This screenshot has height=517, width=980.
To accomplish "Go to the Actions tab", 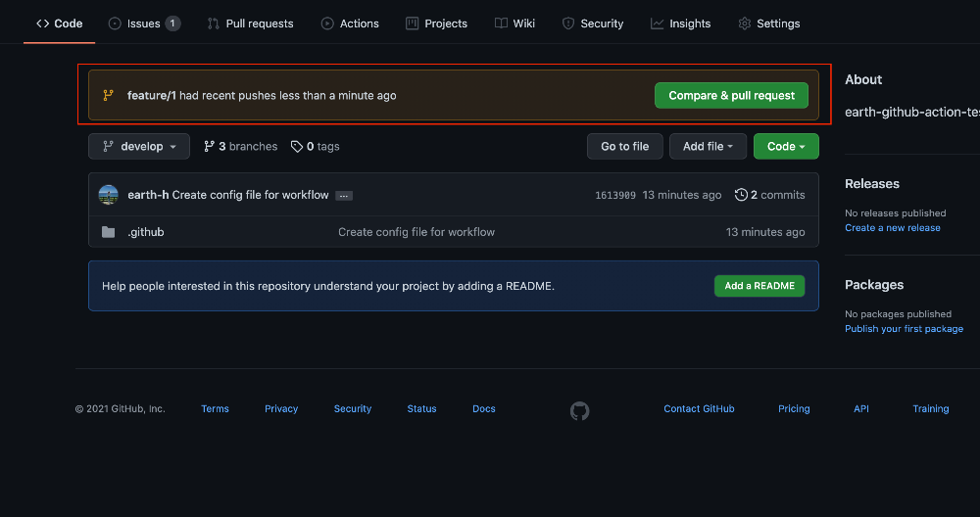I will coord(350,23).
